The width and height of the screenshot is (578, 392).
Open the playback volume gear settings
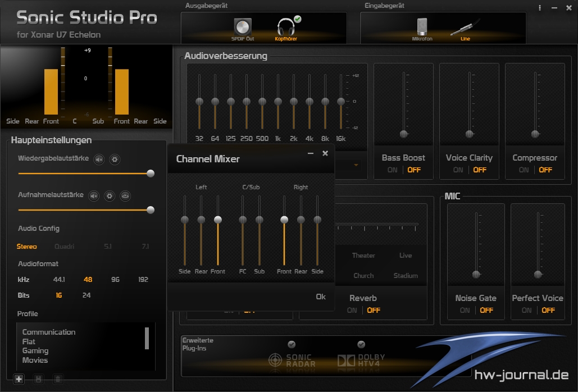click(114, 159)
